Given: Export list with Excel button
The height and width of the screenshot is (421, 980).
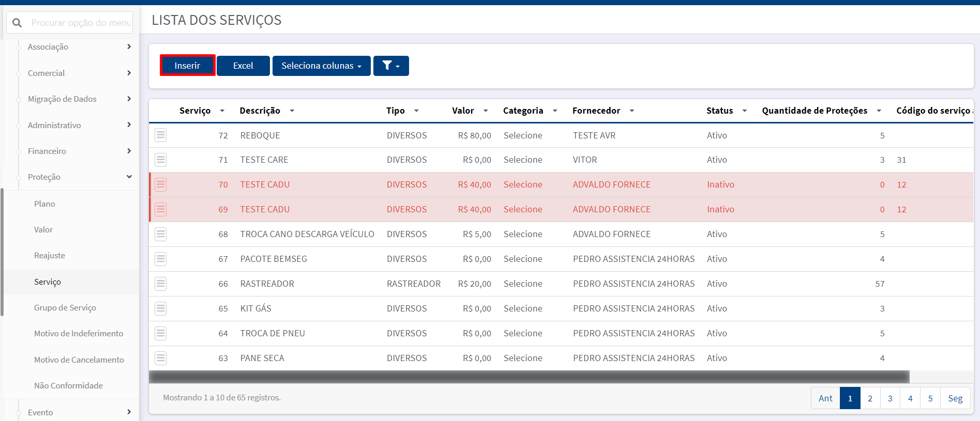Looking at the screenshot, I should pos(243,66).
